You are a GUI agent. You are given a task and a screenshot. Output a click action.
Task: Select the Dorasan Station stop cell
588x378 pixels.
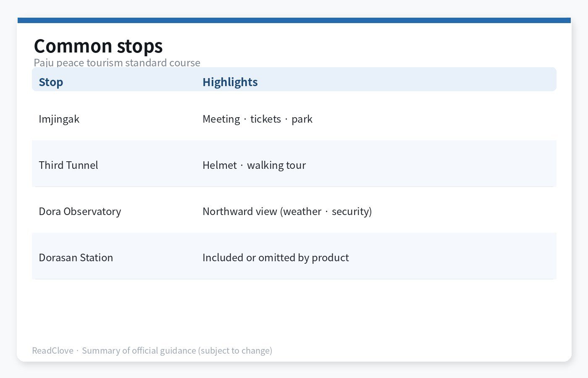pyautogui.click(x=76, y=257)
